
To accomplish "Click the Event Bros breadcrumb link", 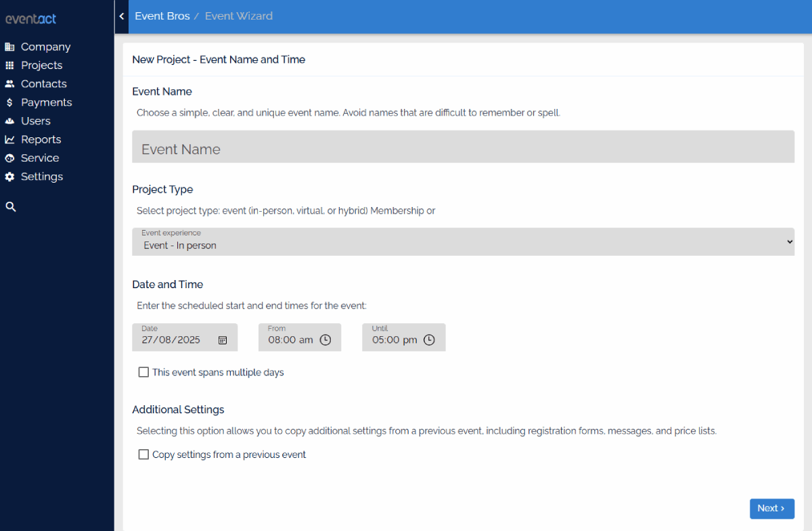I will coord(162,16).
